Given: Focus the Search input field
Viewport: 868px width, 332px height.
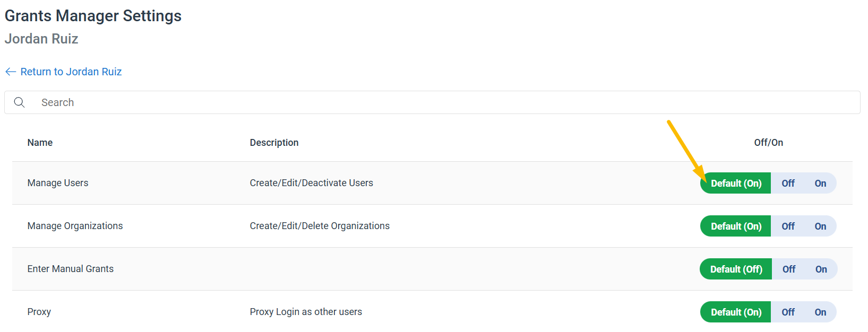Looking at the screenshot, I should [x=432, y=102].
